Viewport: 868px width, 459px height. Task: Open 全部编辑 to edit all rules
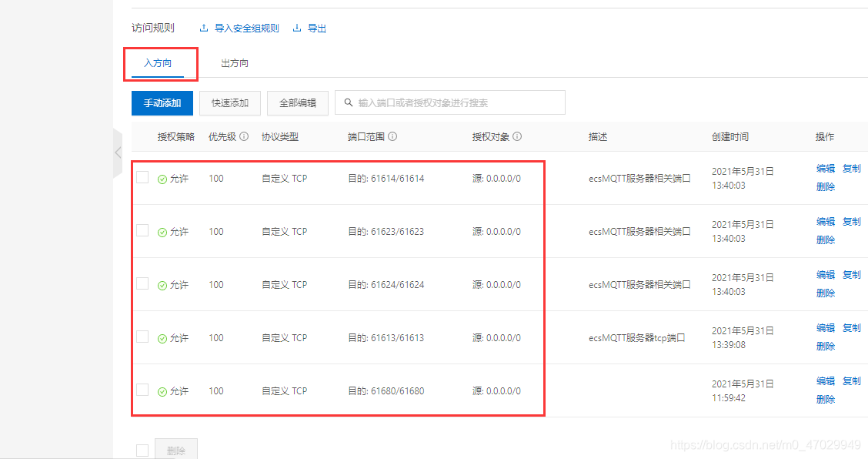pos(297,102)
